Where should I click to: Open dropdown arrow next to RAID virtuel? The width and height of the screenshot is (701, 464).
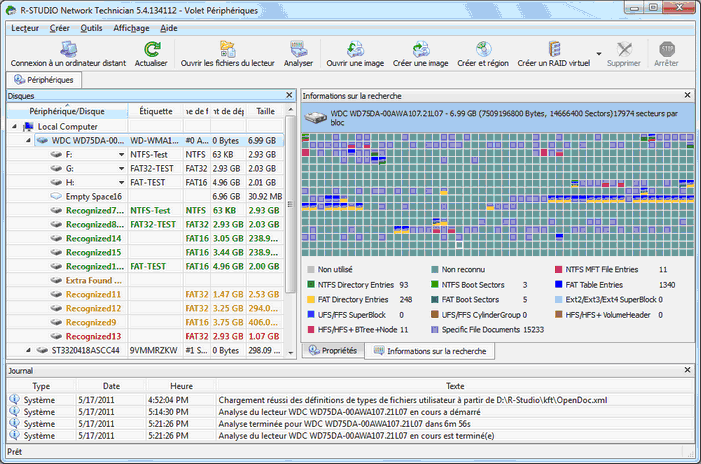(x=599, y=54)
